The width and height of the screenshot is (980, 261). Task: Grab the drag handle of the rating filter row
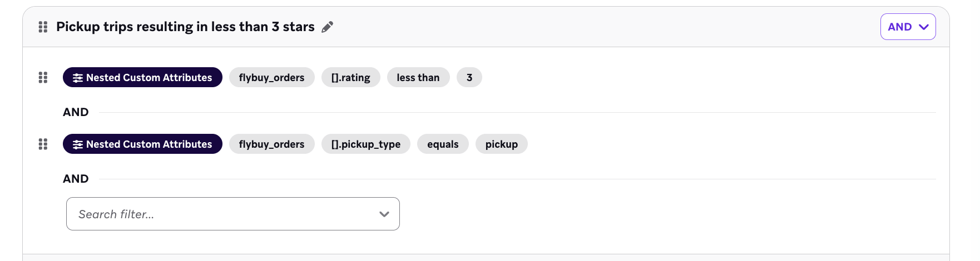click(43, 78)
